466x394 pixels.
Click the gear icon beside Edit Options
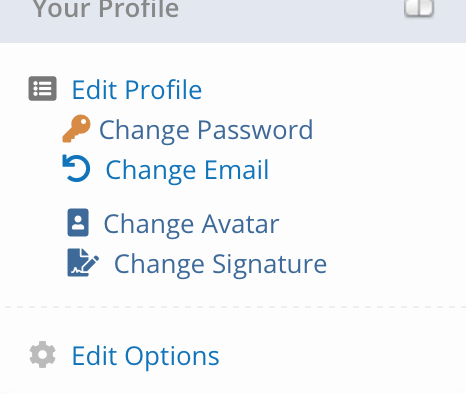(42, 354)
